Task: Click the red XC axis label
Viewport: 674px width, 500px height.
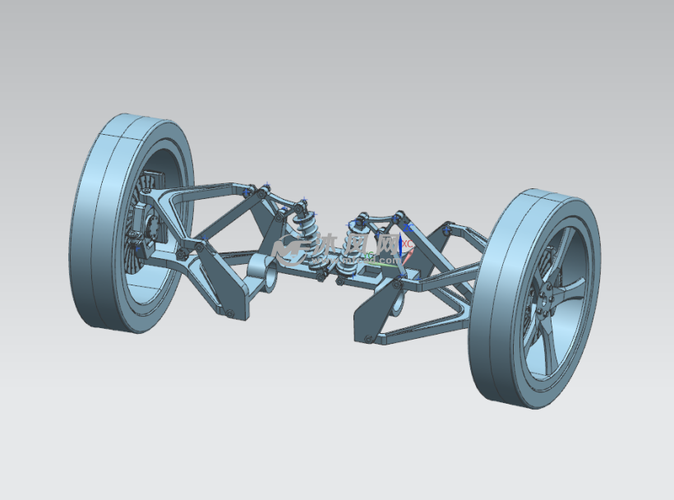Action: (407, 243)
